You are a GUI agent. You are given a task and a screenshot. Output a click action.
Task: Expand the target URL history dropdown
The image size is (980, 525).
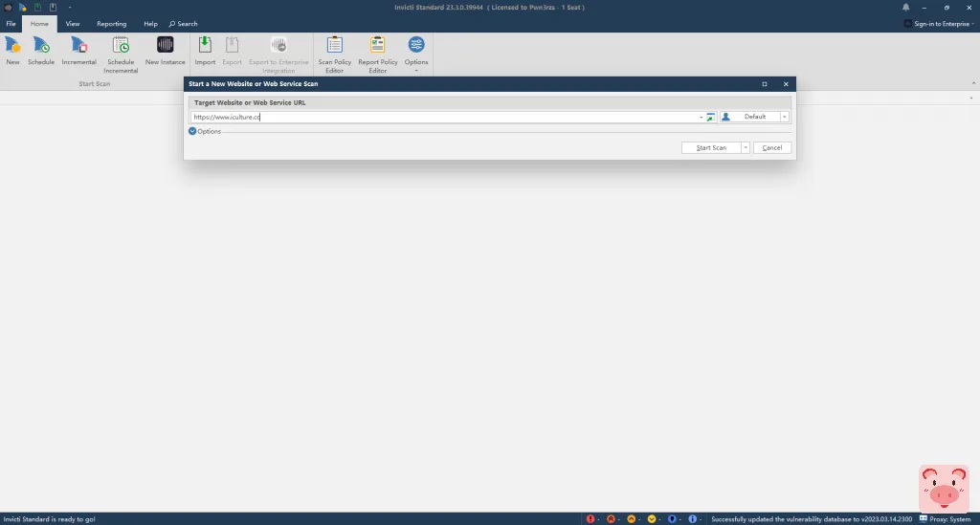[701, 117]
